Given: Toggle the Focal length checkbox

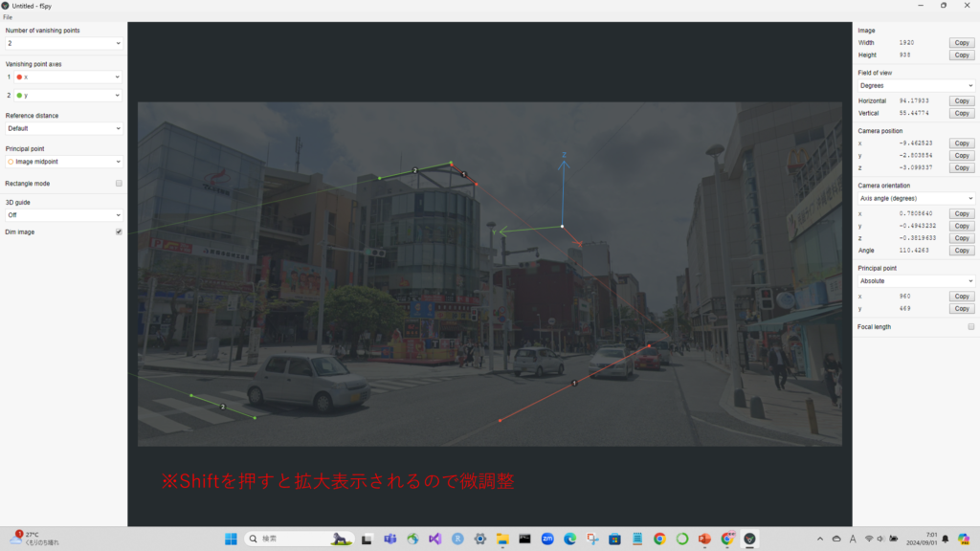Looking at the screenshot, I should click(x=971, y=326).
